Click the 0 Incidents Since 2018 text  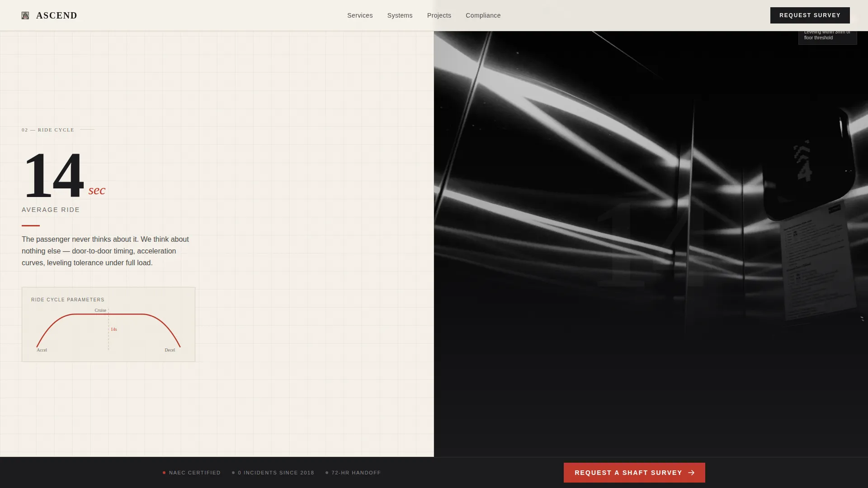(276, 473)
